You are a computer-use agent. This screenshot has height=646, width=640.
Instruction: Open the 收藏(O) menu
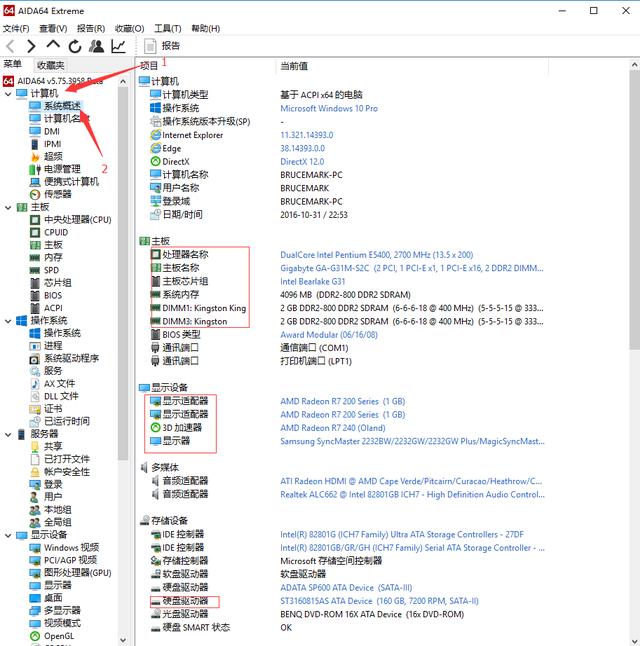pos(129,28)
